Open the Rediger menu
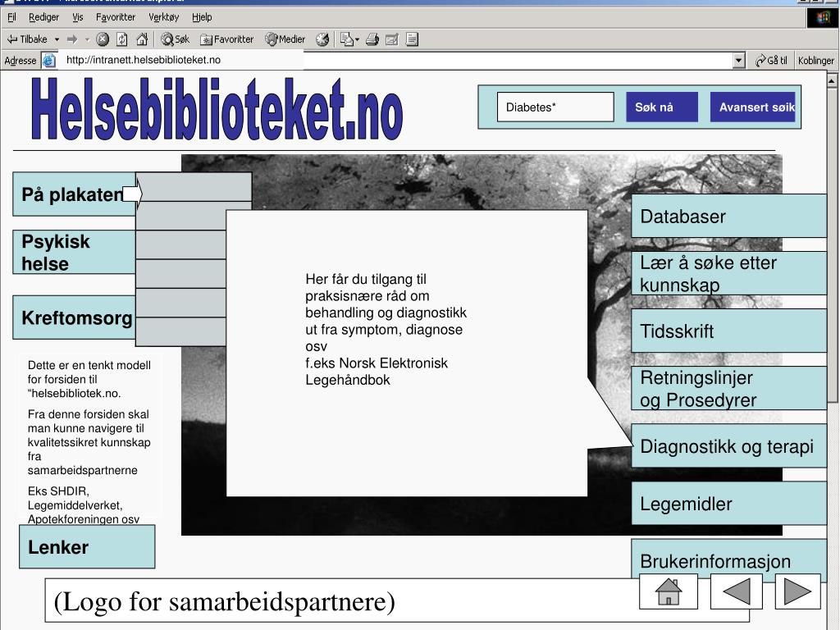 (44, 17)
